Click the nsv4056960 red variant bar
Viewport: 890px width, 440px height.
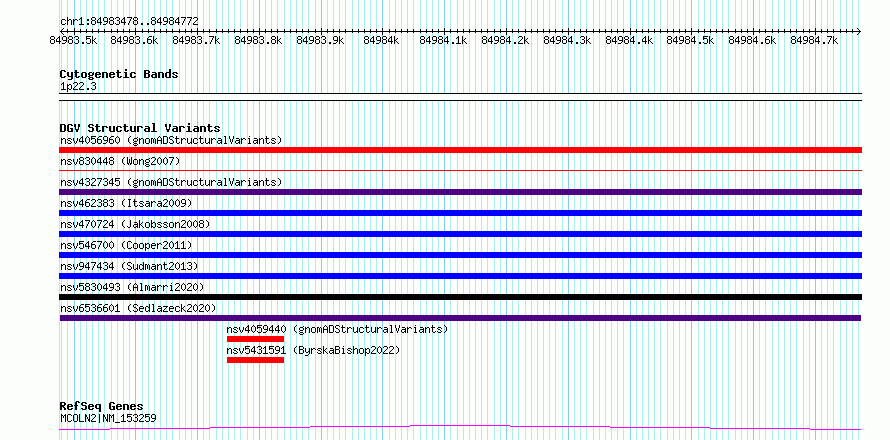click(x=460, y=150)
